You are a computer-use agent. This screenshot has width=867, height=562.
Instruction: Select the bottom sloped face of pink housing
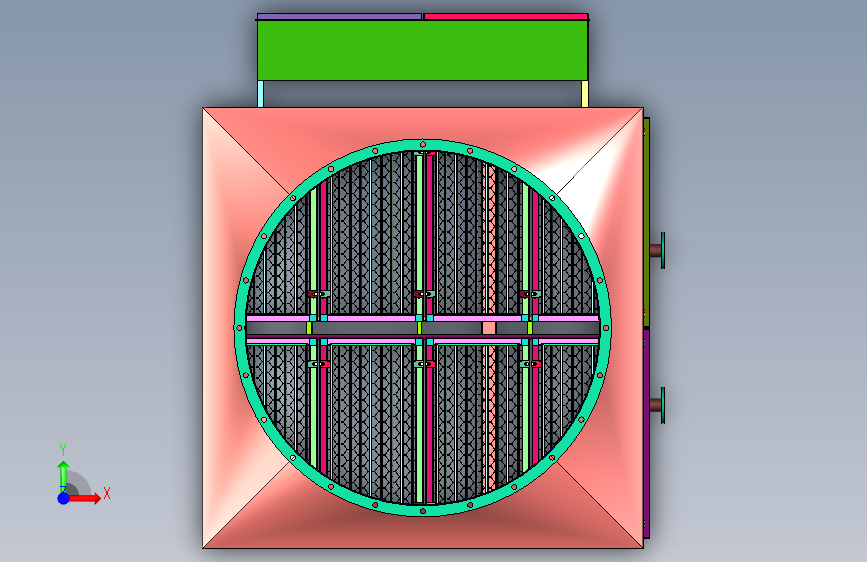click(423, 531)
